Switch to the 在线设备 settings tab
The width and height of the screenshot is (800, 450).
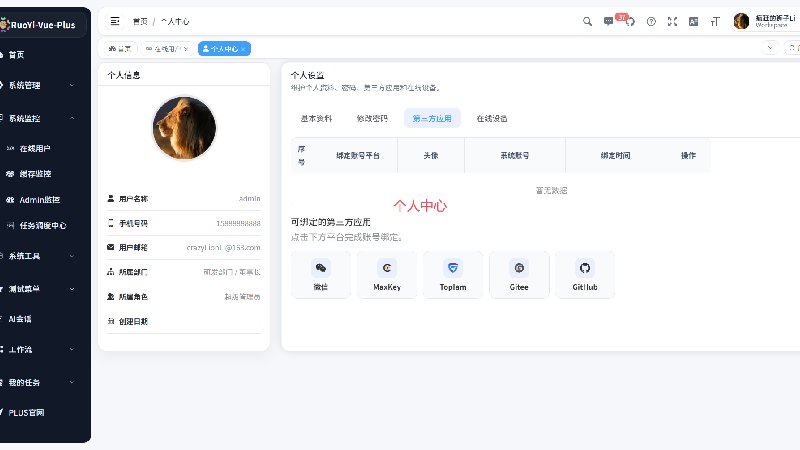click(492, 118)
